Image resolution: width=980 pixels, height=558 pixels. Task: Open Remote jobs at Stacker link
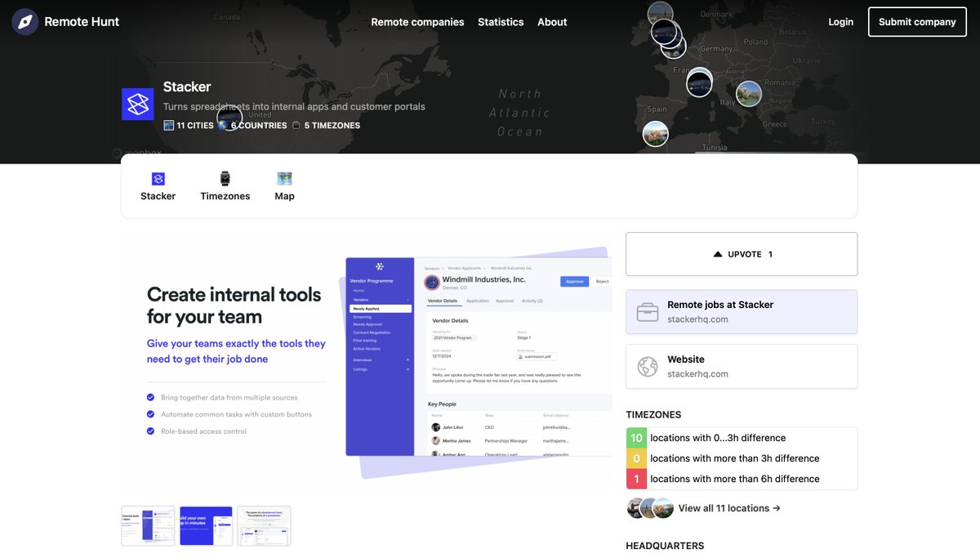pos(742,311)
